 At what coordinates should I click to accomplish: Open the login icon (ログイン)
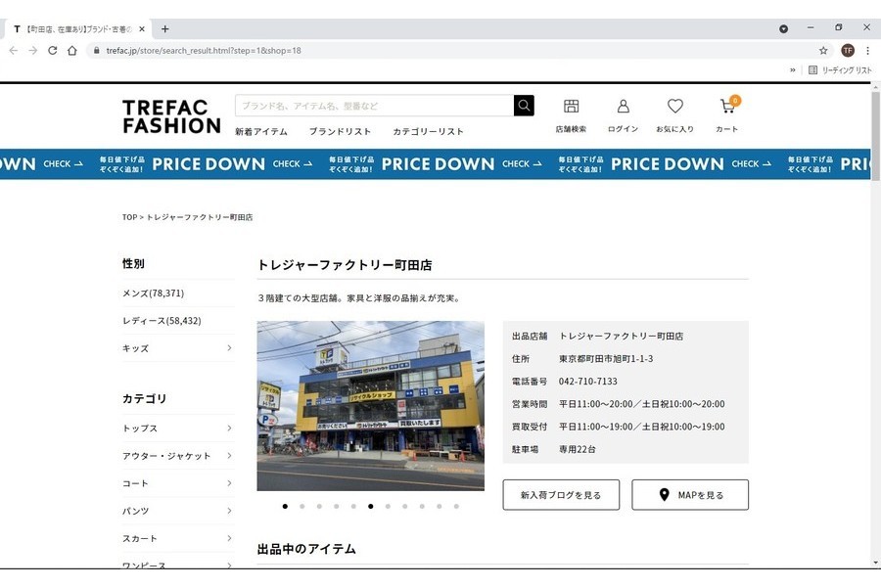click(624, 115)
